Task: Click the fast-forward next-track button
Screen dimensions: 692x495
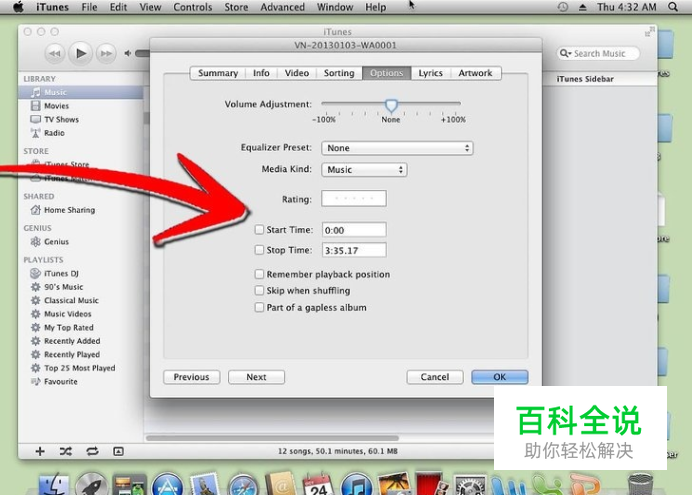Action: tap(106, 53)
